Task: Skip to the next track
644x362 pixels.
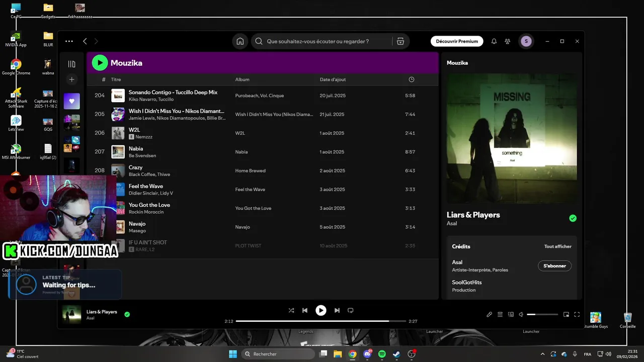Action: tap(337, 310)
